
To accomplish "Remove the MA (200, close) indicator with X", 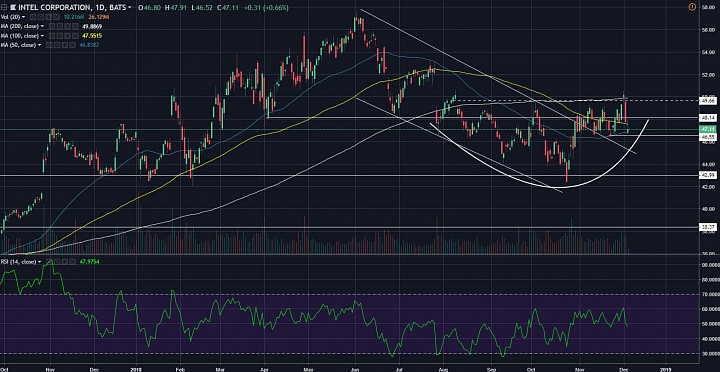I will [x=75, y=26].
